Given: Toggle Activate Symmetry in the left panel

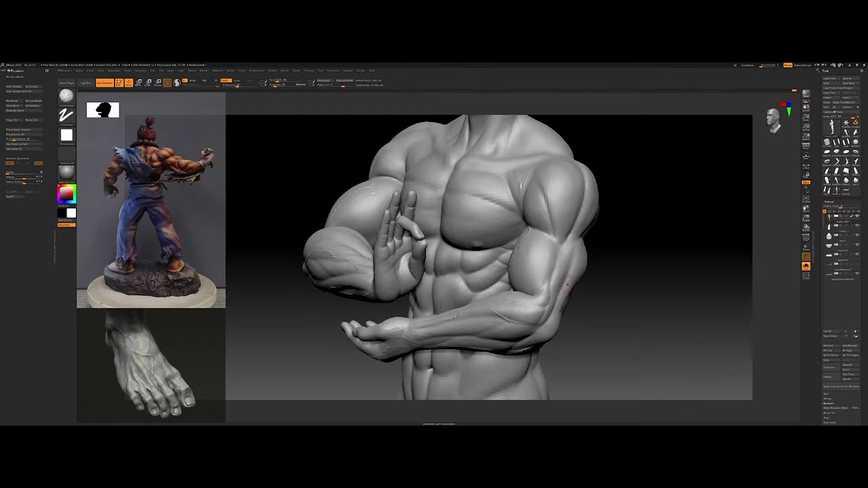Looking at the screenshot, I should (18, 159).
